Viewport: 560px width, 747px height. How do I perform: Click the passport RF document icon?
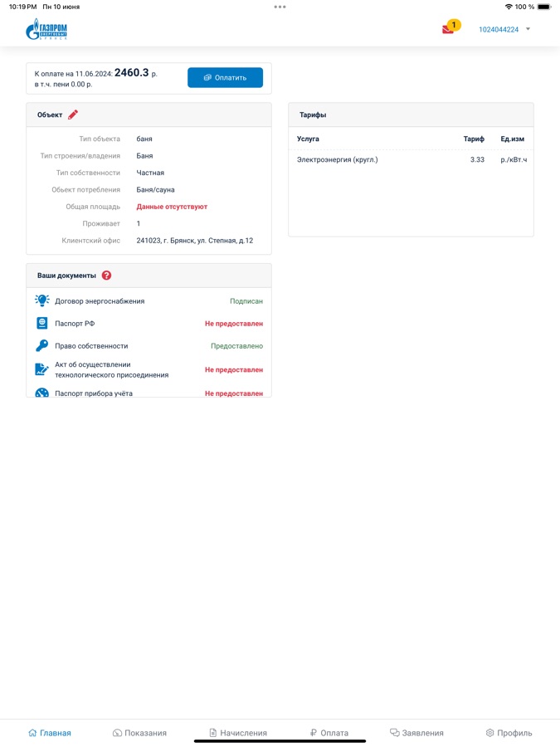(x=42, y=324)
